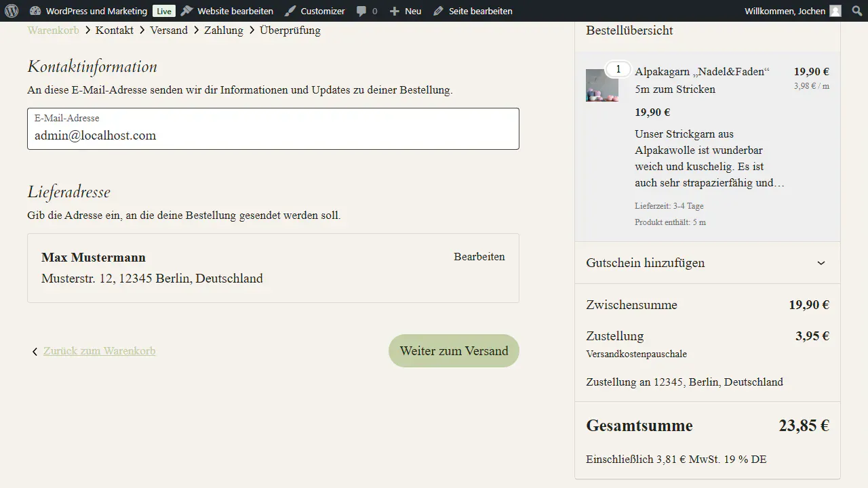Click Weiter zum Versand button
This screenshot has width=868, height=488.
click(454, 351)
